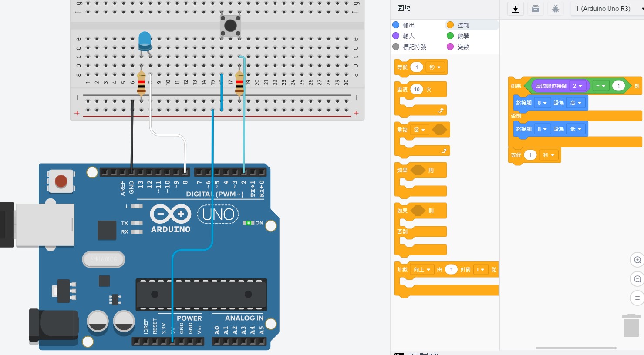Zoom in on the blocks workspace

point(637,260)
